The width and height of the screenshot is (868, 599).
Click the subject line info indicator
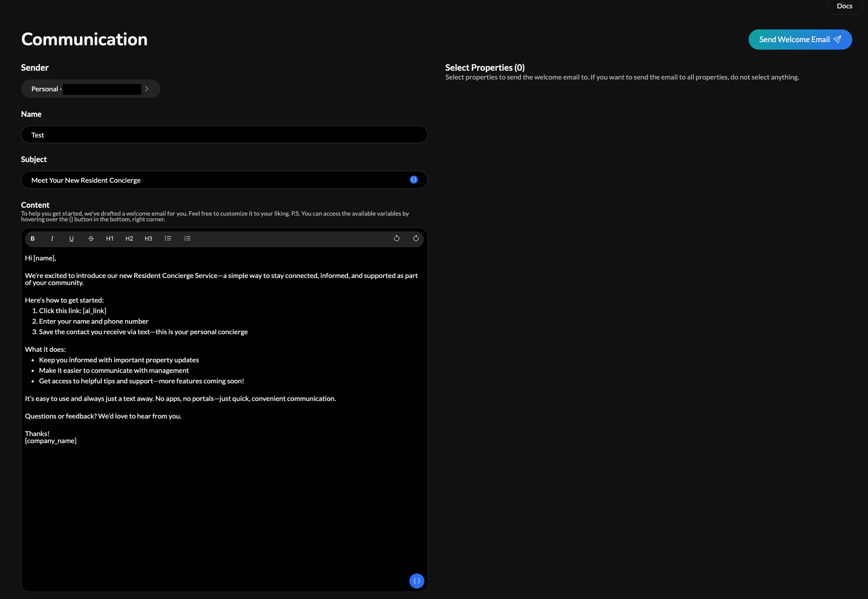click(x=413, y=180)
